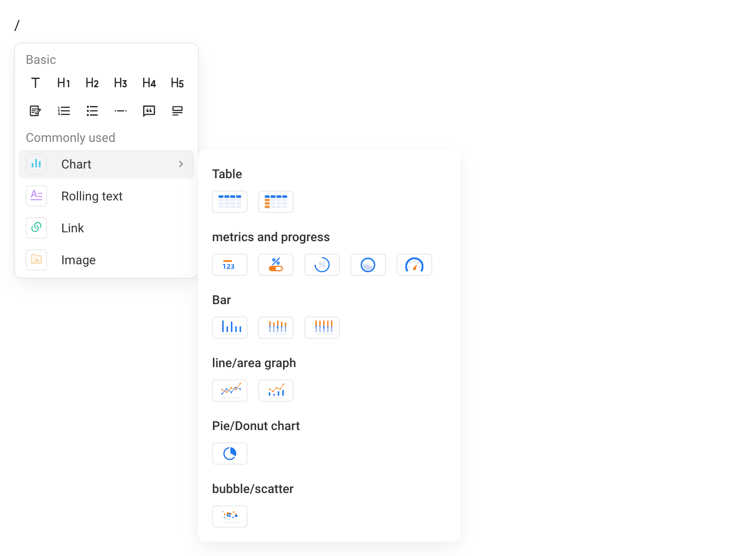Pick the liquid fill circle chart
Image resolution: width=756 pixels, height=556 pixels.
(x=368, y=265)
